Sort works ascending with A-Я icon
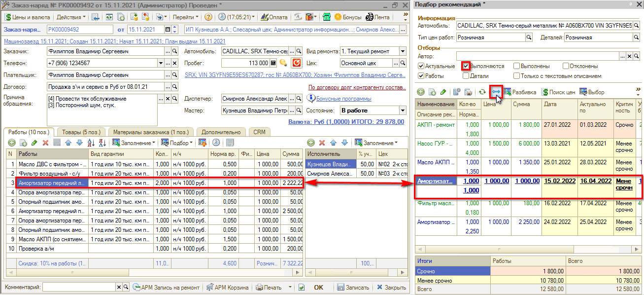Viewport: 644px width, 295px height. click(x=91, y=143)
